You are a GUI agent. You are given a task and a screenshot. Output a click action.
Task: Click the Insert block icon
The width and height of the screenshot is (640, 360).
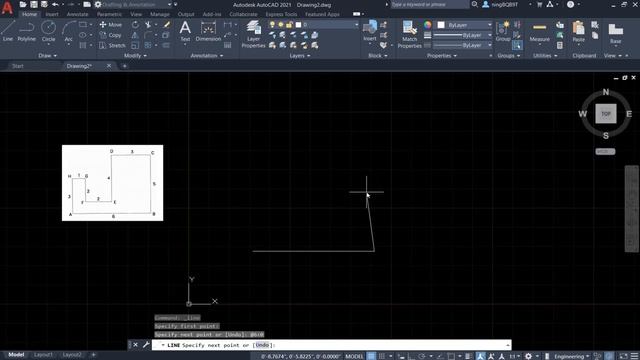[x=370, y=31]
